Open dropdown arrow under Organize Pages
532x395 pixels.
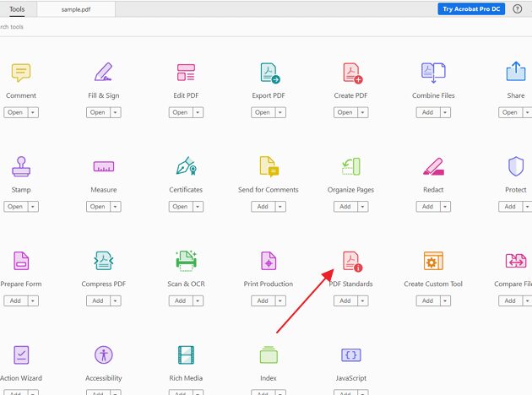click(363, 207)
